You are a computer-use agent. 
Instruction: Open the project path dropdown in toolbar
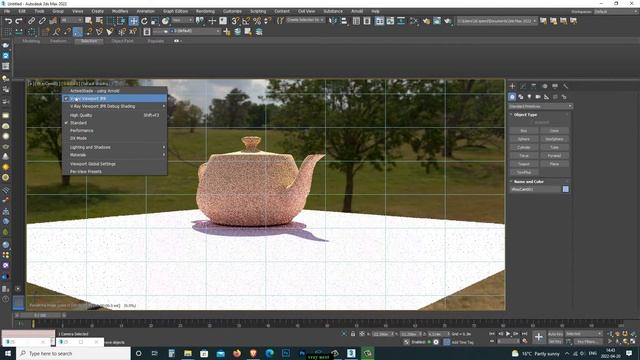(x=497, y=21)
